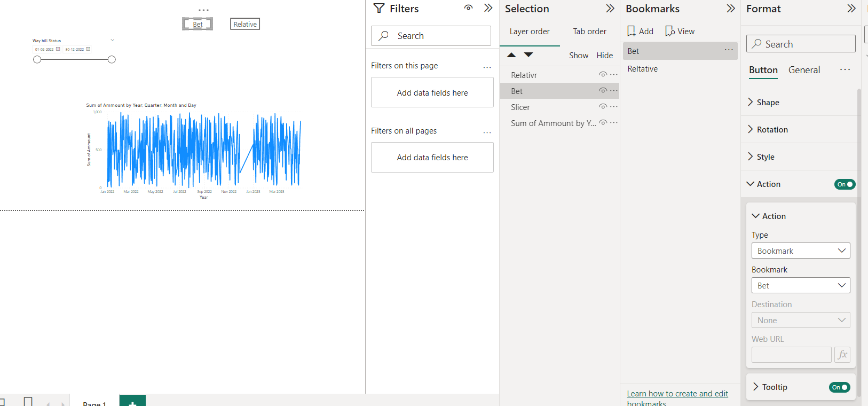Open more options for Relativr layer
Viewport: 868px width, 406px height.
(614, 75)
